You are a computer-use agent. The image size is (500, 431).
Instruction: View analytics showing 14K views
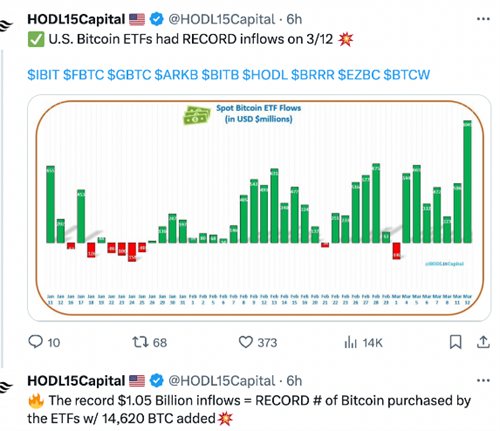point(363,342)
